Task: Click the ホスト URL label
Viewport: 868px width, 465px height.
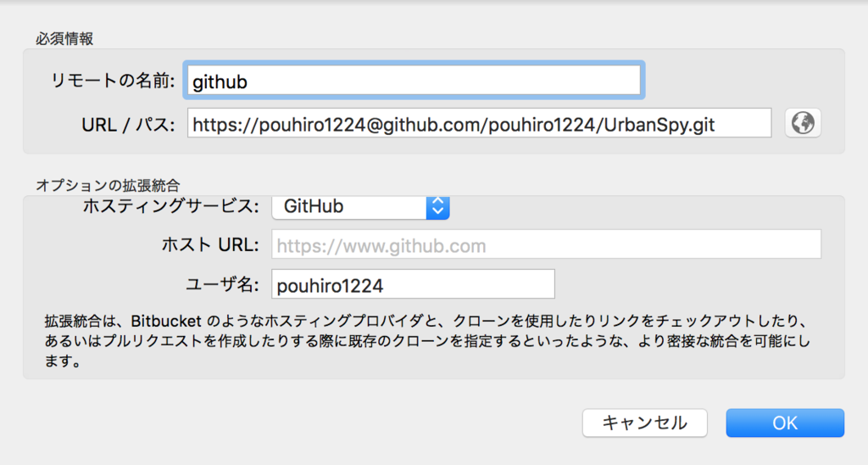Action: pos(210,244)
